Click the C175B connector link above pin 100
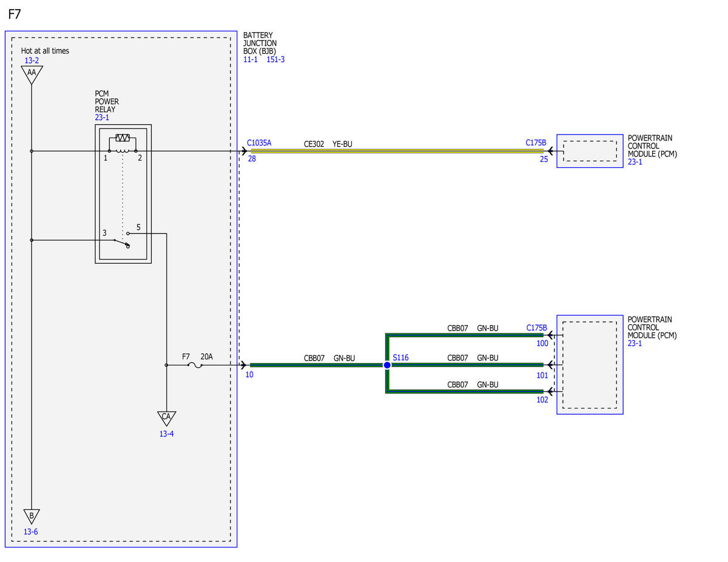 coord(536,328)
